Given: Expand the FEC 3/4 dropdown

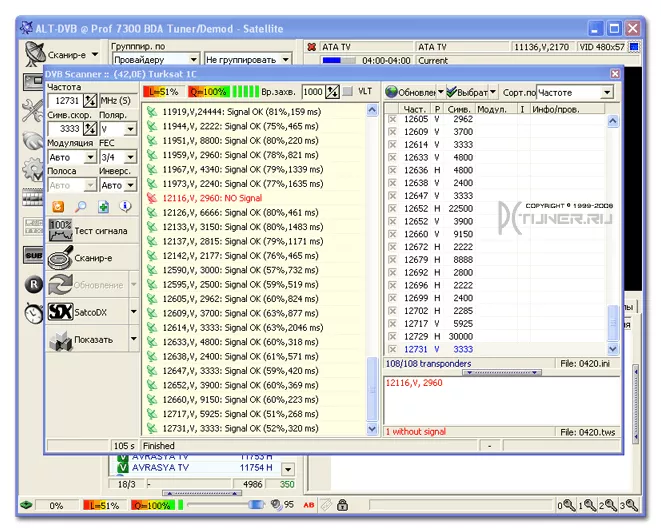Looking at the screenshot, I should point(131,157).
